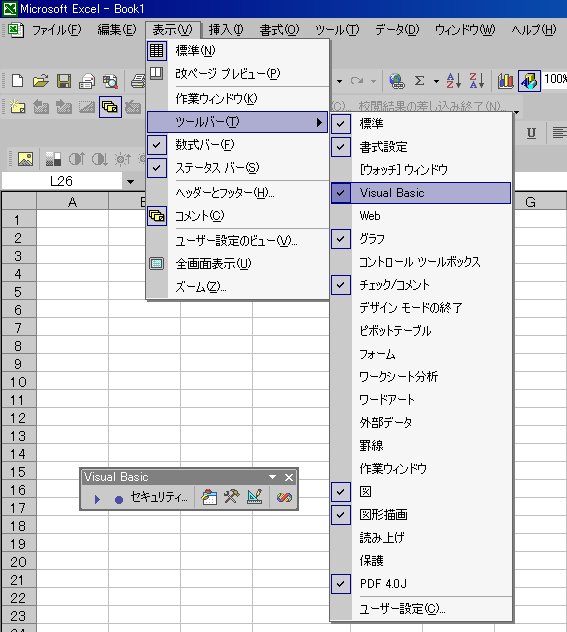The height and width of the screenshot is (632, 567).
Task: Click the Open folder toolbar icon
Action: (x=40, y=81)
